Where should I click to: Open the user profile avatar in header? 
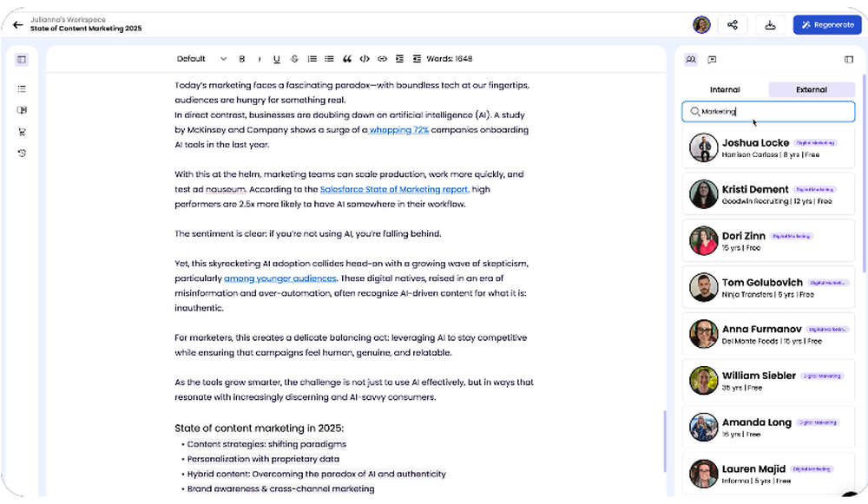(x=701, y=25)
